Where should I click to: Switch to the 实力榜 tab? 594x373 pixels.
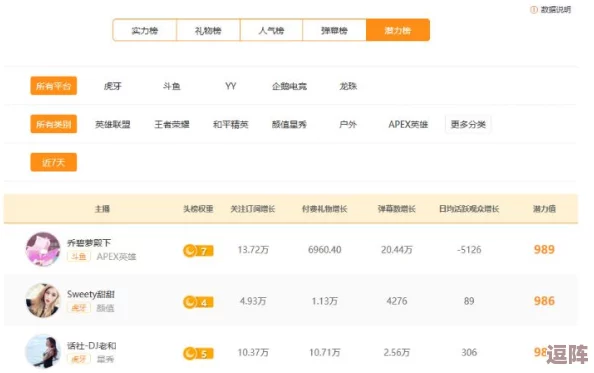[145, 30]
